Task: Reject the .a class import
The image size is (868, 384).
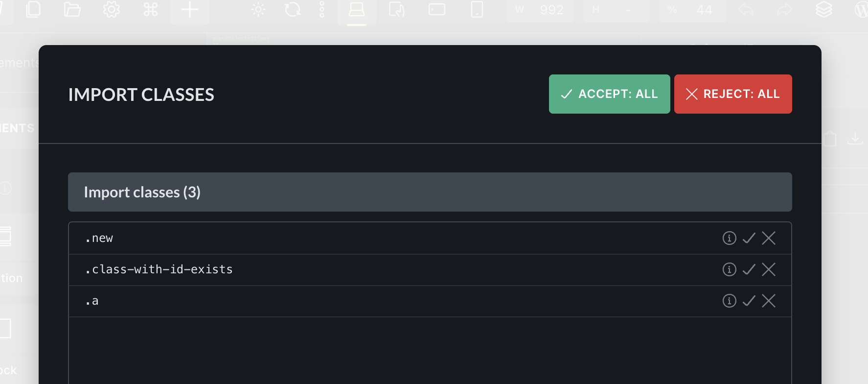Action: coord(769,301)
